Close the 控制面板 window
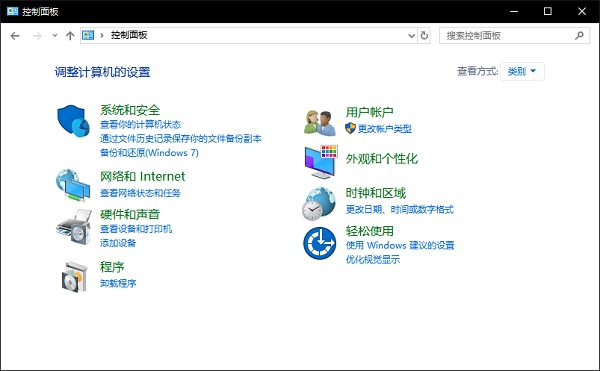The width and height of the screenshot is (600, 371). click(582, 11)
